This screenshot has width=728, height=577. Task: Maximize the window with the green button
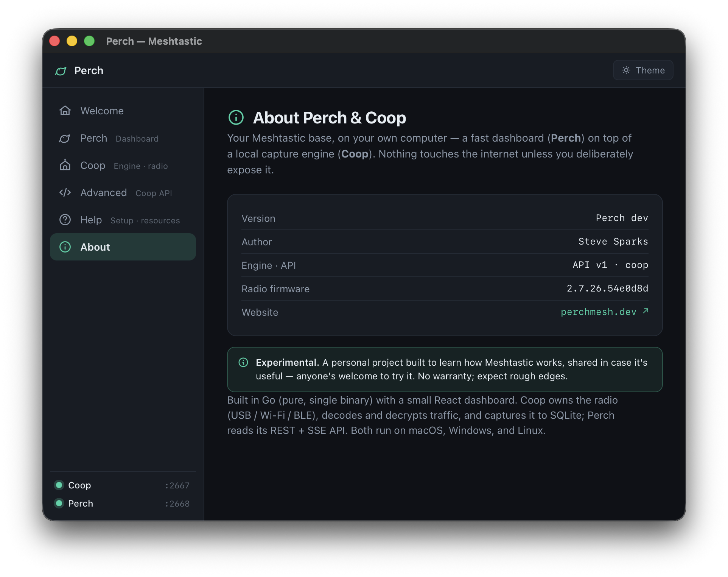coord(89,41)
